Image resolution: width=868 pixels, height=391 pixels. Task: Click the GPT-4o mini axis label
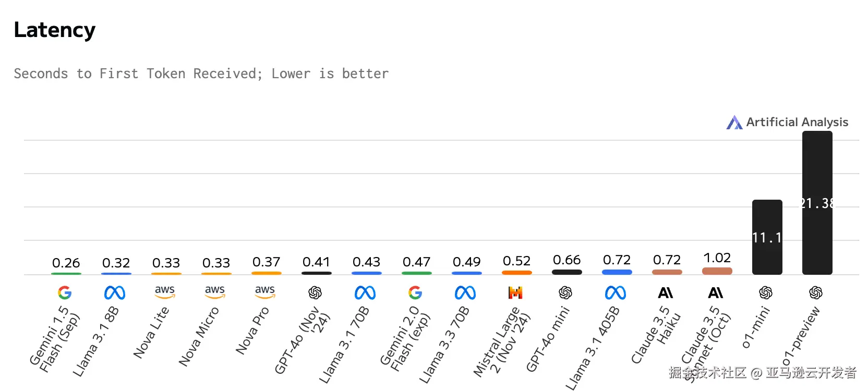(x=547, y=339)
